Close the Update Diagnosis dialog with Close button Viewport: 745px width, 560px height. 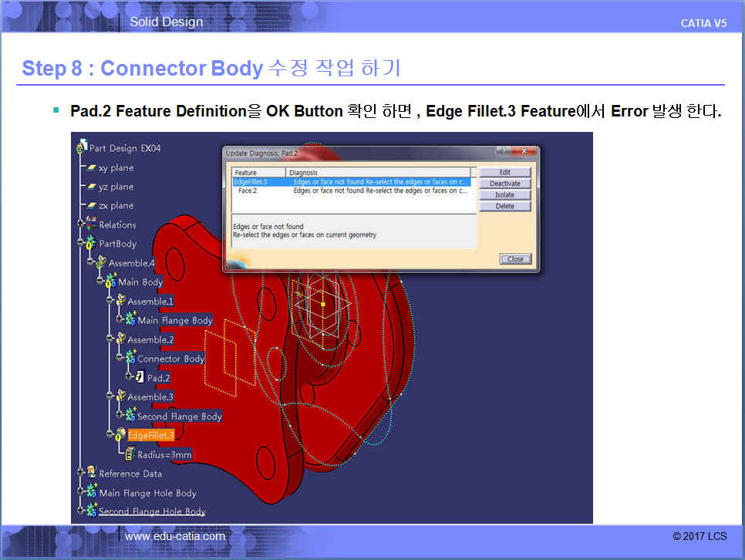point(515,259)
